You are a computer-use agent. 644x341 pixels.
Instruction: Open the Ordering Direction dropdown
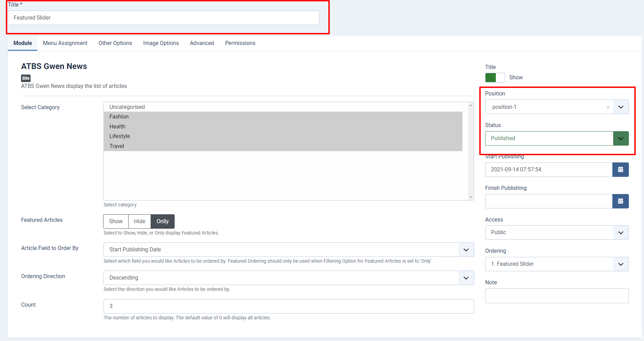point(466,278)
